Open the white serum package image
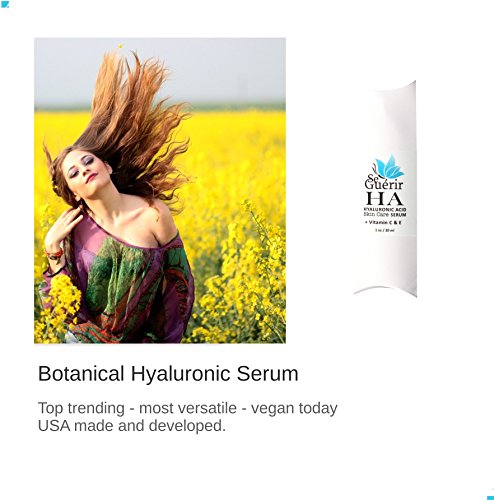 (x=385, y=189)
